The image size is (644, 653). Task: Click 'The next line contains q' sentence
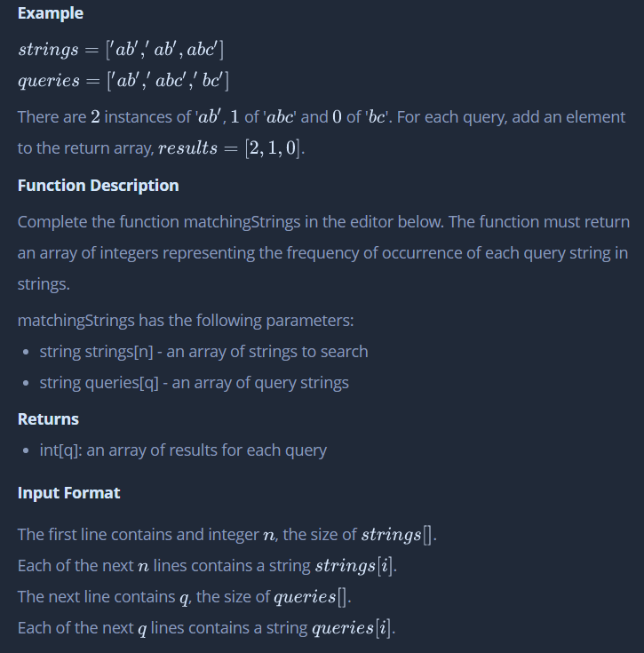(185, 597)
